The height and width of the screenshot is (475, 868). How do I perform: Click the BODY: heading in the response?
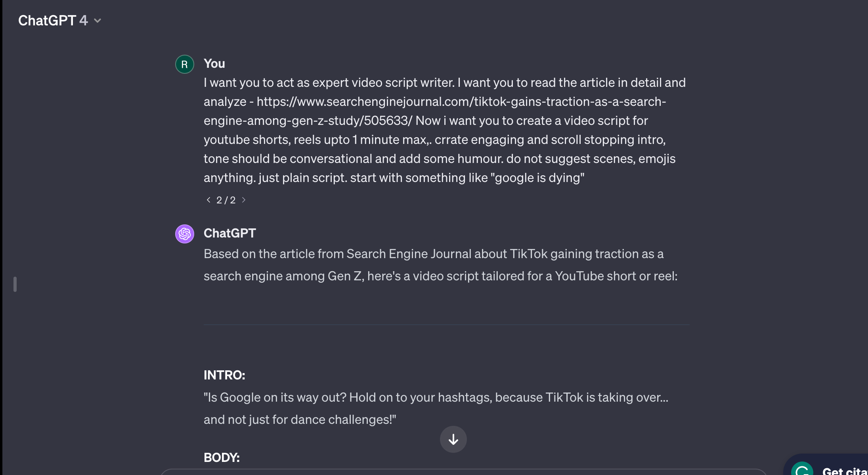[222, 458]
